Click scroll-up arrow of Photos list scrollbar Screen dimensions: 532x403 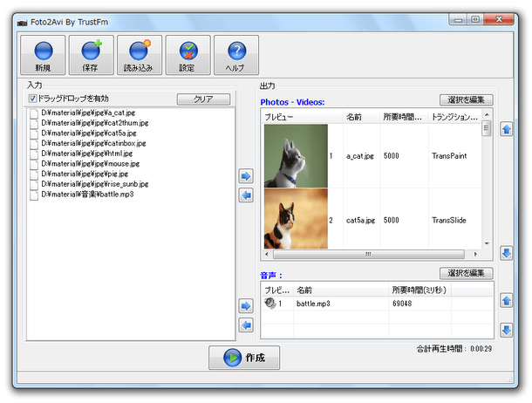pos(487,114)
